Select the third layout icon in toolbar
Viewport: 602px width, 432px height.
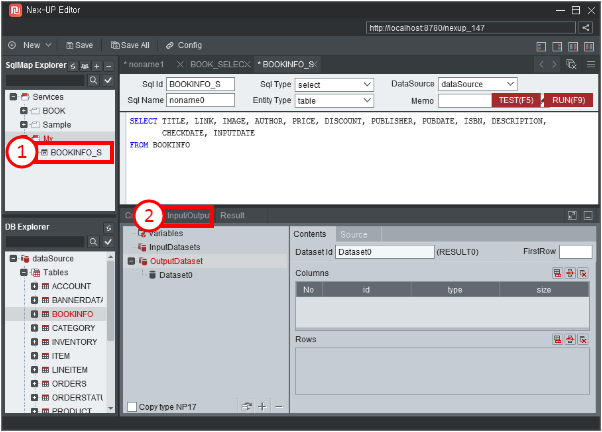coord(573,47)
